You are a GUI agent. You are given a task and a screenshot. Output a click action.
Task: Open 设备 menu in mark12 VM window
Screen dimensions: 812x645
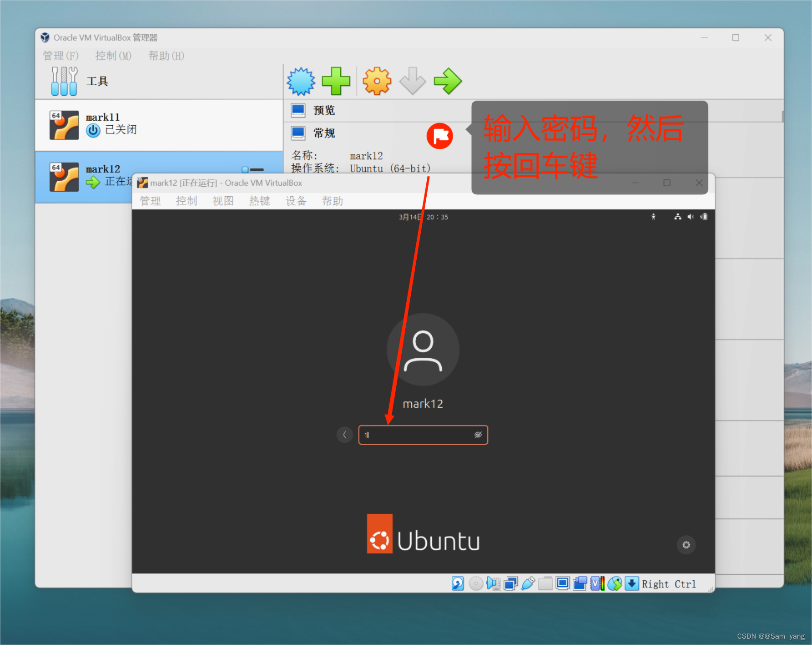(296, 201)
